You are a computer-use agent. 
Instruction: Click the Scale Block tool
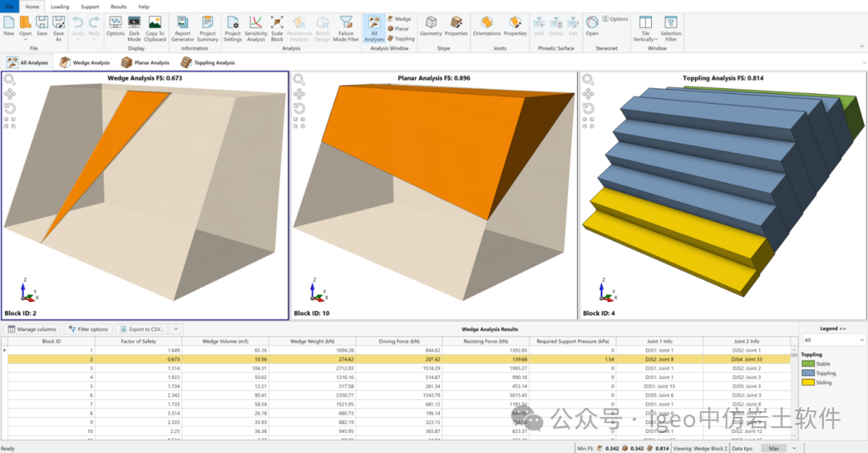(x=276, y=29)
